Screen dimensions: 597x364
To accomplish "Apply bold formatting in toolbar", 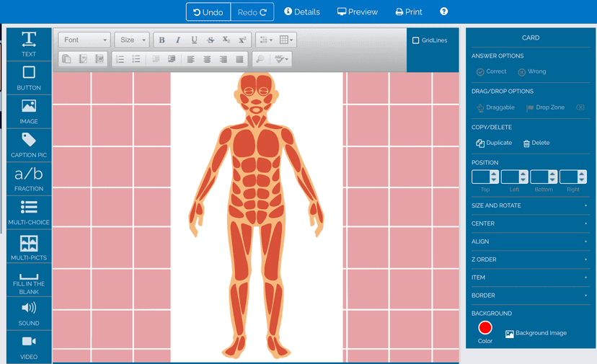I will [x=162, y=40].
